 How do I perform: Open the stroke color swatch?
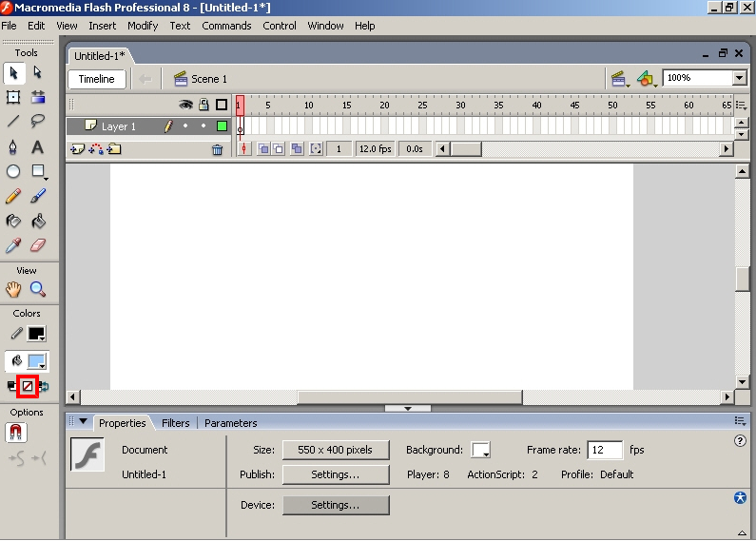point(37,334)
